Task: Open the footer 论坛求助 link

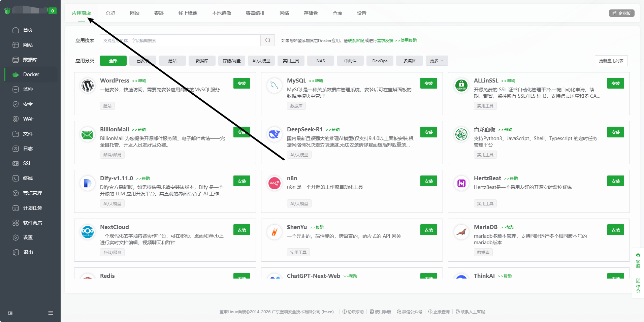Action: tap(353, 312)
